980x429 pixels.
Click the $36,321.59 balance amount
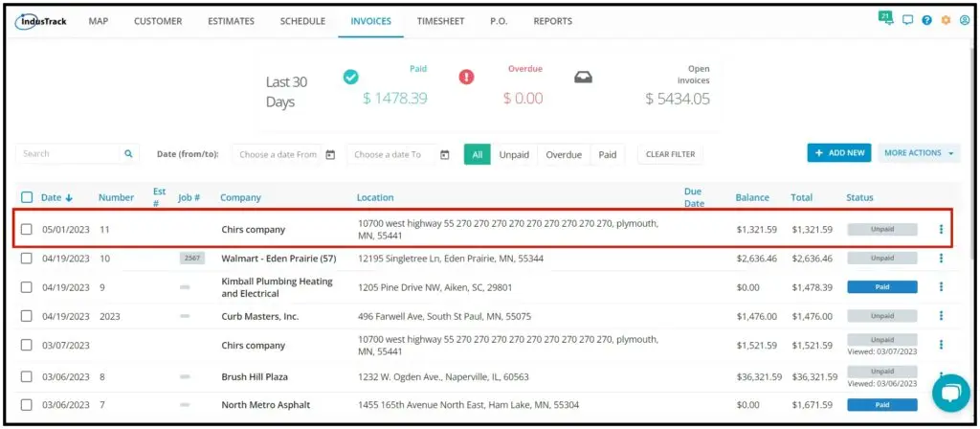tap(759, 377)
